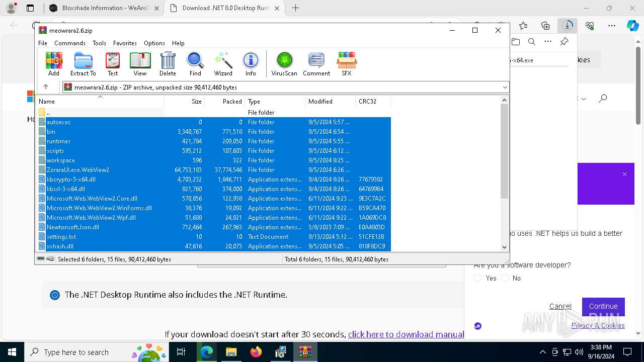The image size is (644, 362).
Task: Select the ZoraraUI.exe.WebView2 folder
Action: pyautogui.click(x=213, y=170)
